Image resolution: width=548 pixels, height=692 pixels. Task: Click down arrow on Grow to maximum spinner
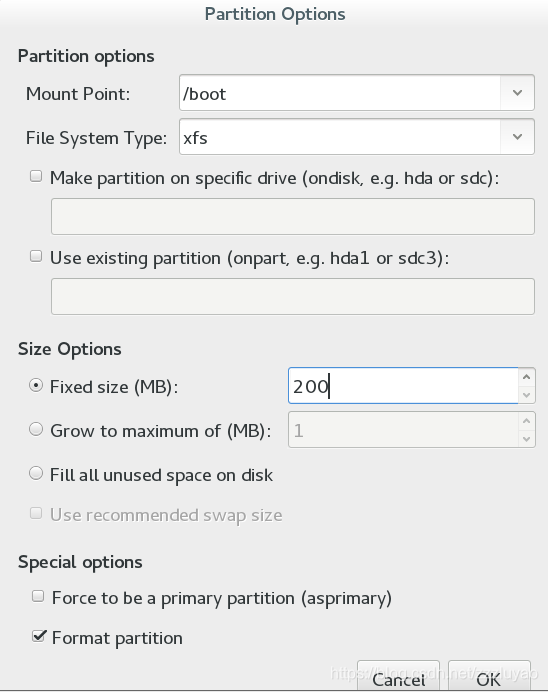(526, 439)
